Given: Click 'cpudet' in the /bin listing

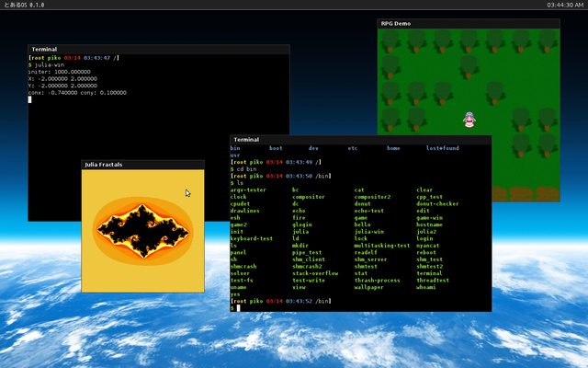Looking at the screenshot, I should pyautogui.click(x=240, y=204).
